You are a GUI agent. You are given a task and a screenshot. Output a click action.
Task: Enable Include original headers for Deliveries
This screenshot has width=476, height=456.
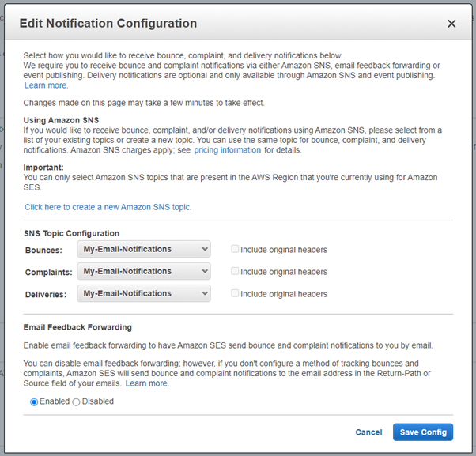click(x=235, y=294)
